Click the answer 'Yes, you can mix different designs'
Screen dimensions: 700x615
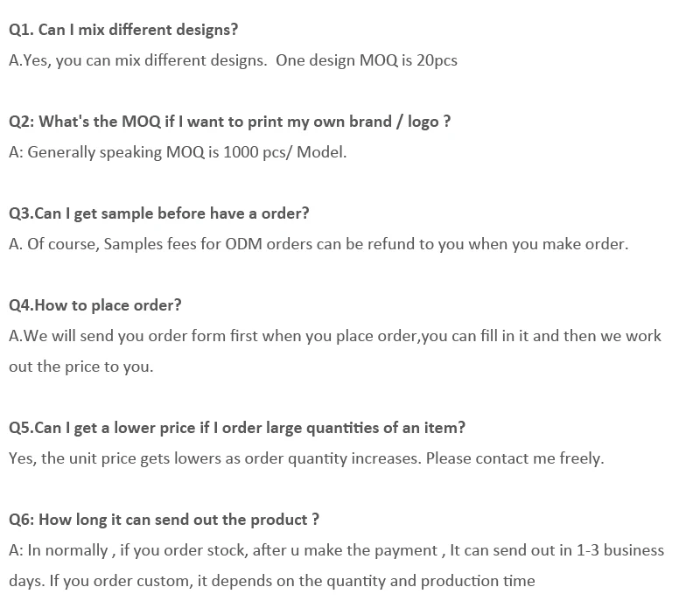click(x=138, y=60)
